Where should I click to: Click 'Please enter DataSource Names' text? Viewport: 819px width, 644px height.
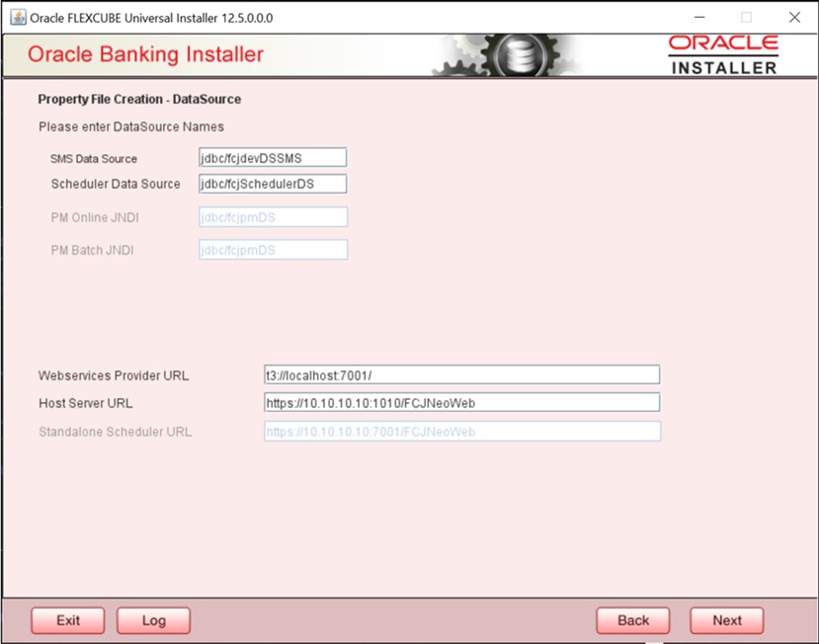131,126
